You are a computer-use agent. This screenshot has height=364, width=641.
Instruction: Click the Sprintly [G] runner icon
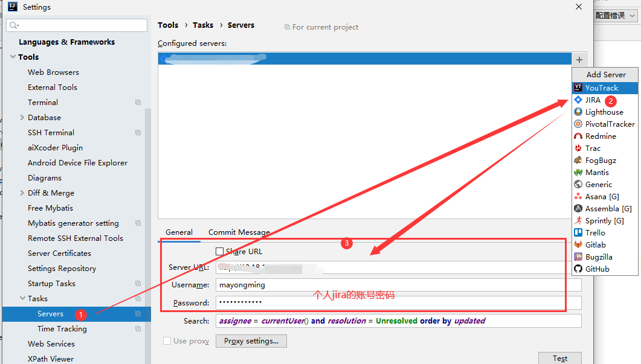578,220
